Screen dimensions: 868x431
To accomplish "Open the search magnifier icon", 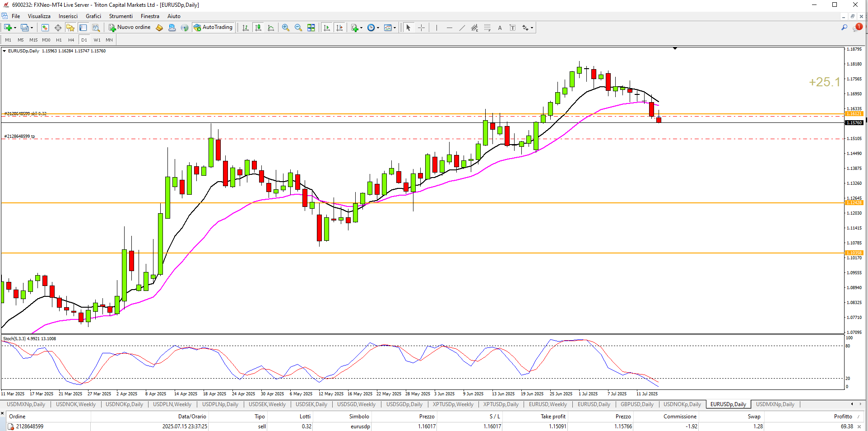I will click(844, 28).
